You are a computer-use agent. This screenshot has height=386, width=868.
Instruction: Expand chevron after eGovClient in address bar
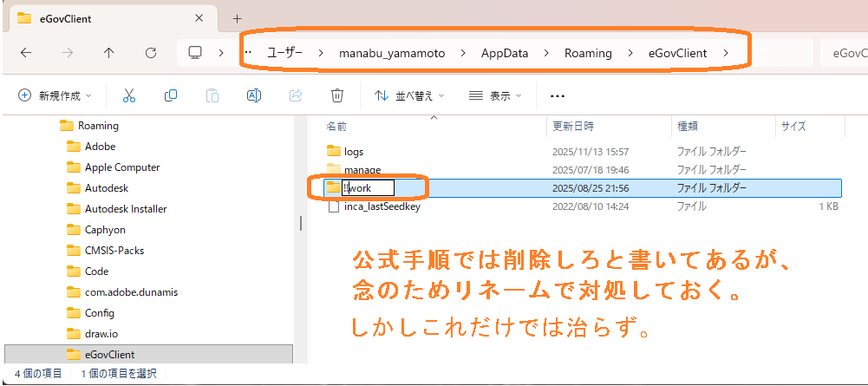[726, 53]
